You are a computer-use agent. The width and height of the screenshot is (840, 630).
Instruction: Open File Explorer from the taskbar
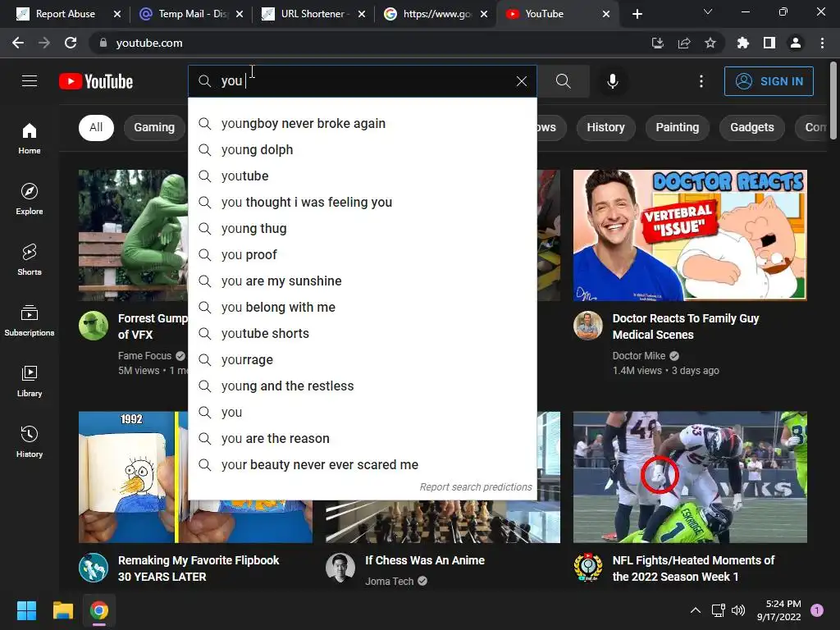pos(62,610)
